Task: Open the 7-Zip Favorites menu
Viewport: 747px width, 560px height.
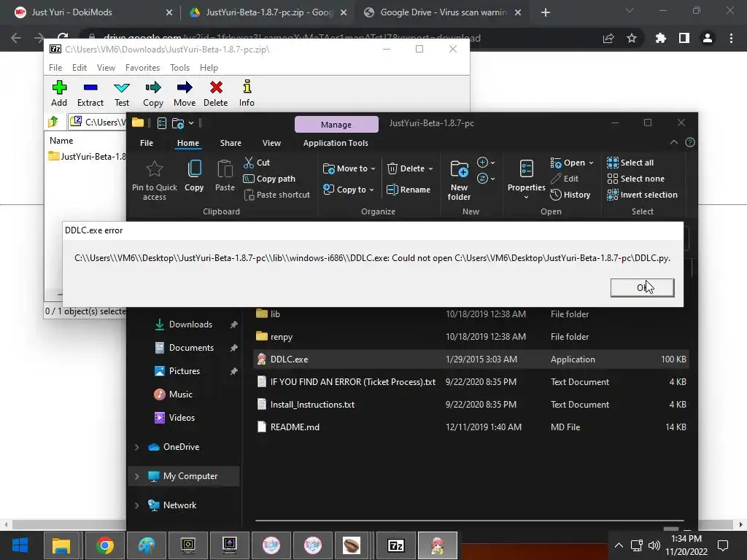Action: 142,68
